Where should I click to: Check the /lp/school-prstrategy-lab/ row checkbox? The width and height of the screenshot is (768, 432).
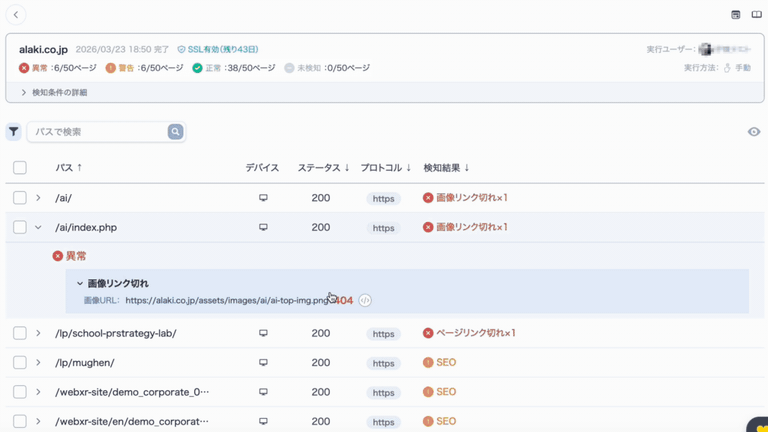[20, 333]
